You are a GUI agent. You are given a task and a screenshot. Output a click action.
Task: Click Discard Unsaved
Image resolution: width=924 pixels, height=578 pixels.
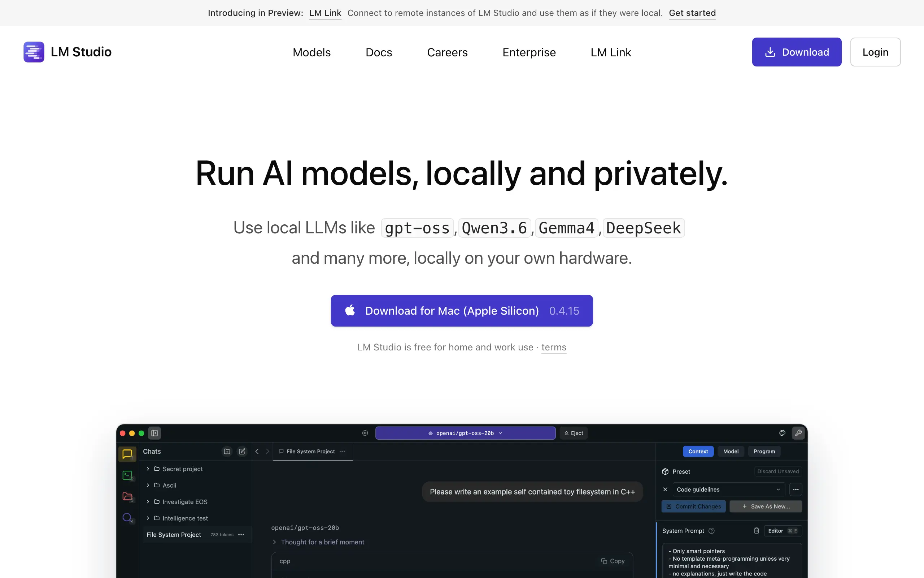coord(778,471)
